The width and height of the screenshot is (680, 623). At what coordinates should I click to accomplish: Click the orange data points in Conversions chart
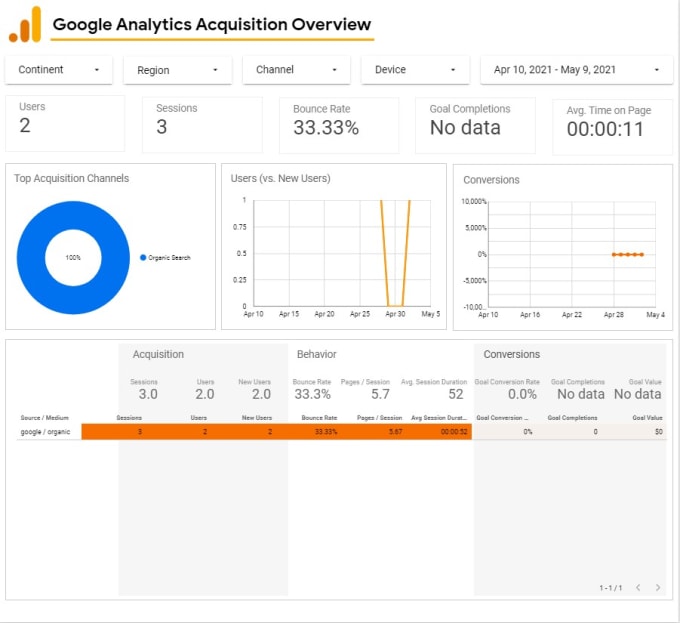click(628, 254)
